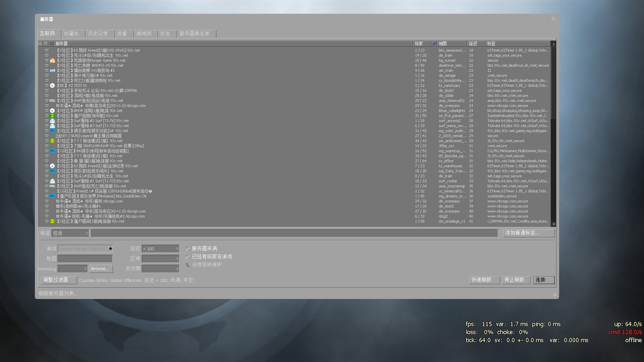Click the Surf icon of Surf滑翔 #2 server
The height and width of the screenshot is (362, 644).
(x=52, y=121)
